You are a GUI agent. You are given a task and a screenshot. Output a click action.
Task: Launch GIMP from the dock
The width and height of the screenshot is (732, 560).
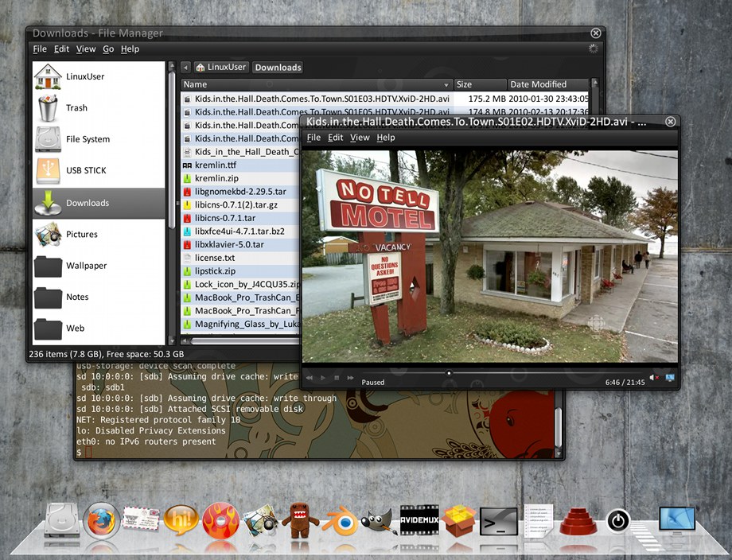(x=379, y=521)
